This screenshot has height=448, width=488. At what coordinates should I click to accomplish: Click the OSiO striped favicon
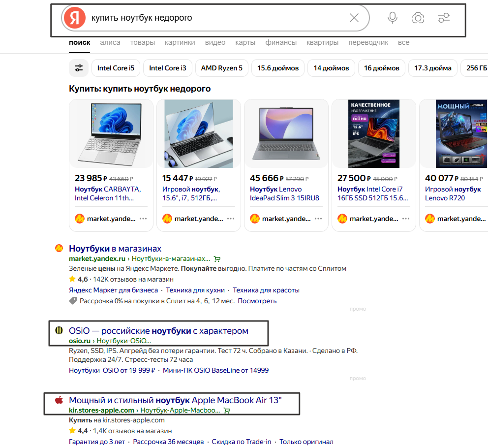point(59,330)
